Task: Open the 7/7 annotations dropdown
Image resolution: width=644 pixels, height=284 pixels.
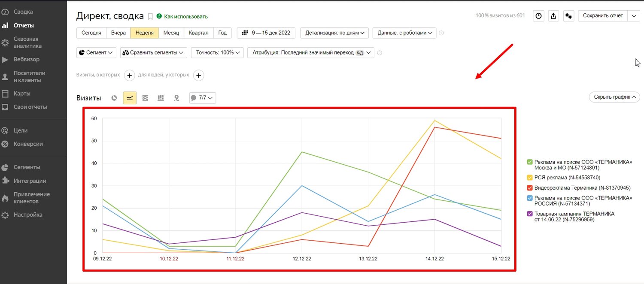Action: [203, 98]
